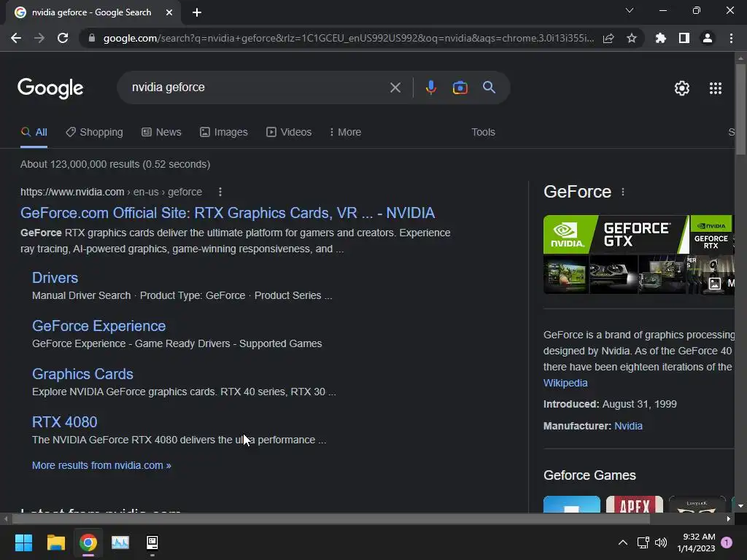Screen dimensions: 747x560
Task: Switch to News results tab
Action: coord(161,133)
